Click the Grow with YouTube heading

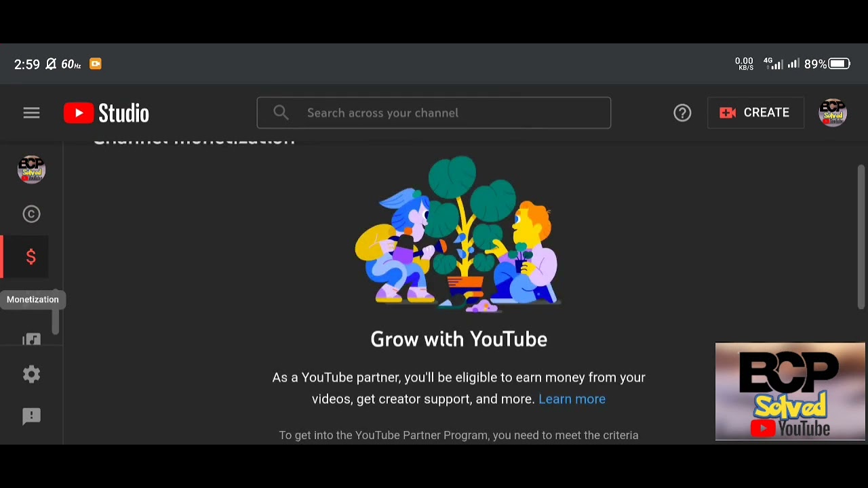[458, 340]
